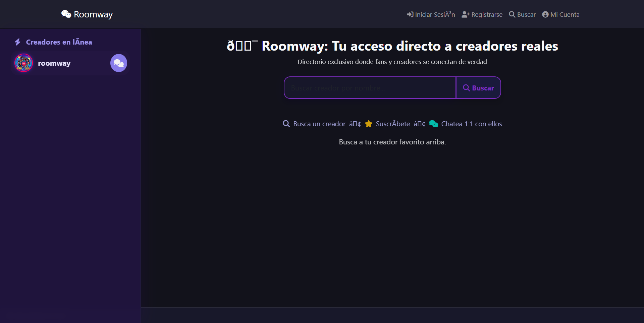This screenshot has width=644, height=323.
Task: Click the purple Buscar search button
Action: coord(478,88)
